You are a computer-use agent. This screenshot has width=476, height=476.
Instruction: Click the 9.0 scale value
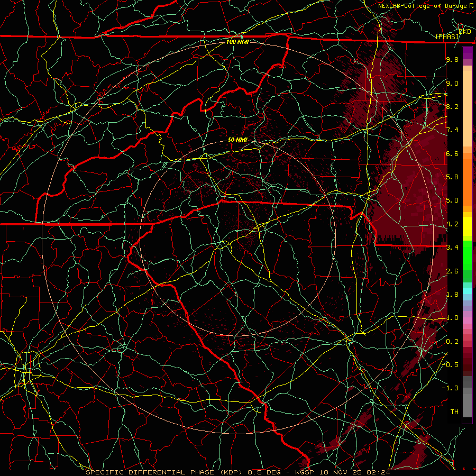[x=452, y=83]
